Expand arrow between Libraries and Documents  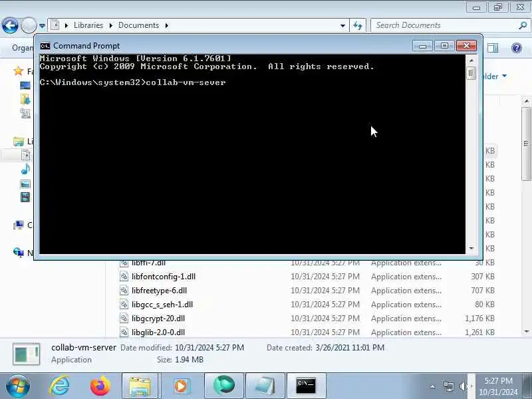tap(110, 25)
